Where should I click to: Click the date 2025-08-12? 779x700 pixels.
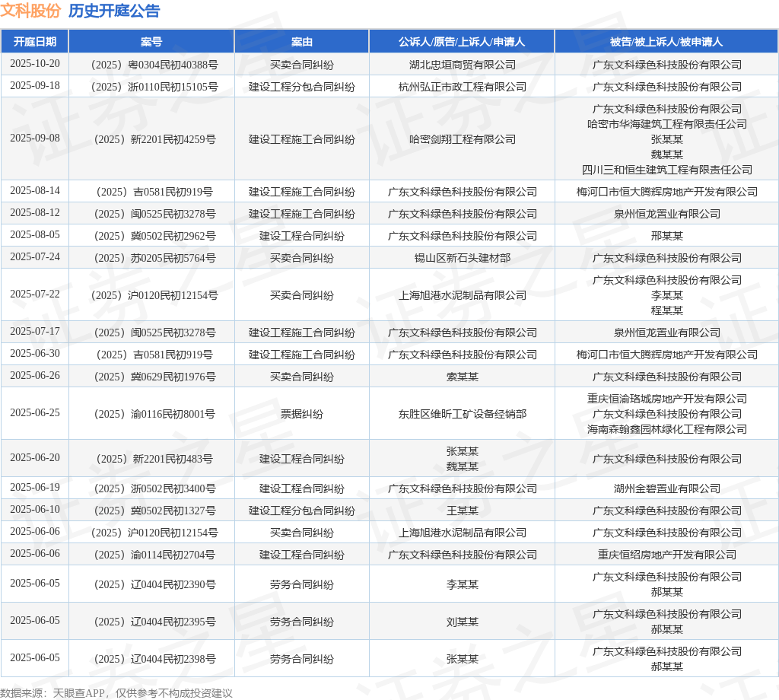[35, 212]
